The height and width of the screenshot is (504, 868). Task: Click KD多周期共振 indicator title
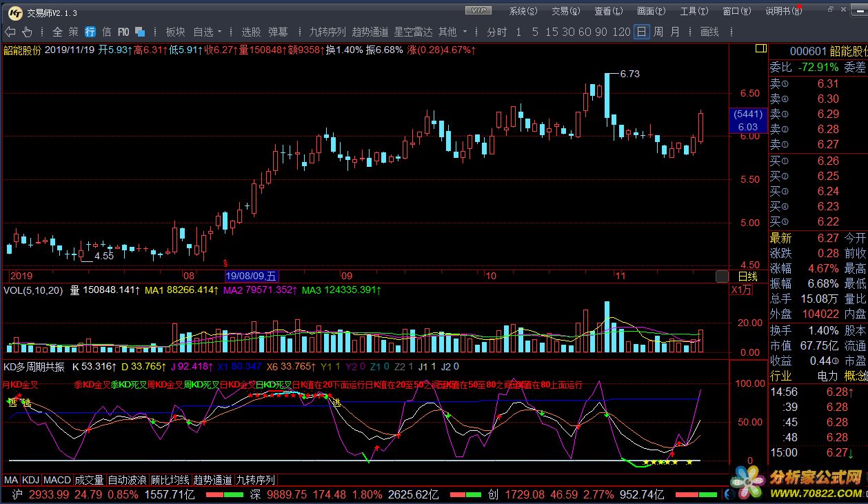coord(34,366)
